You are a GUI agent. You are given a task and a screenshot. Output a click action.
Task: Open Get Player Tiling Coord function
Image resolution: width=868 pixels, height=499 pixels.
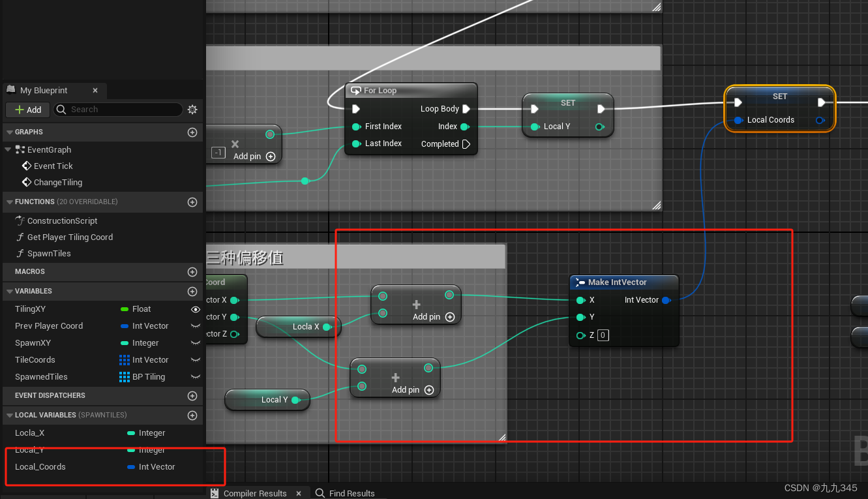pyautogui.click(x=70, y=237)
